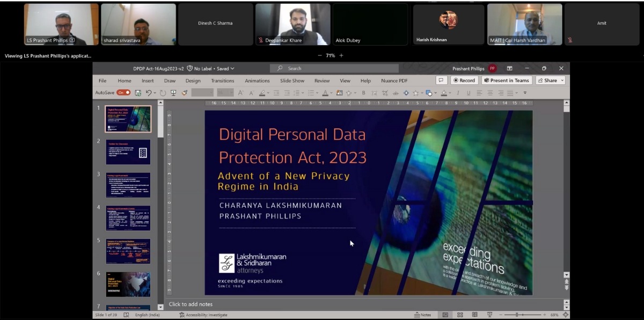Screen dimensions: 644x320
Task: Click the Align Right paragraph icon
Action: pos(501,93)
